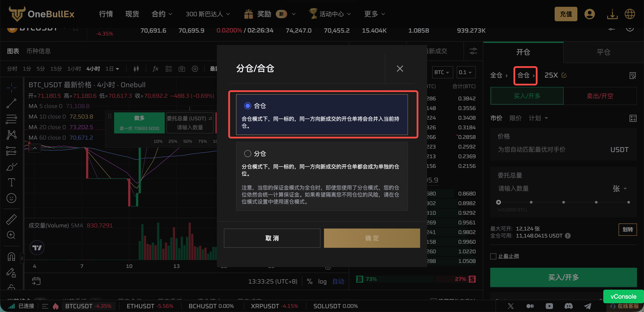Toggle the percent scale option
Viewport: 644px width, 312px height.
pyautogui.click(x=310, y=282)
